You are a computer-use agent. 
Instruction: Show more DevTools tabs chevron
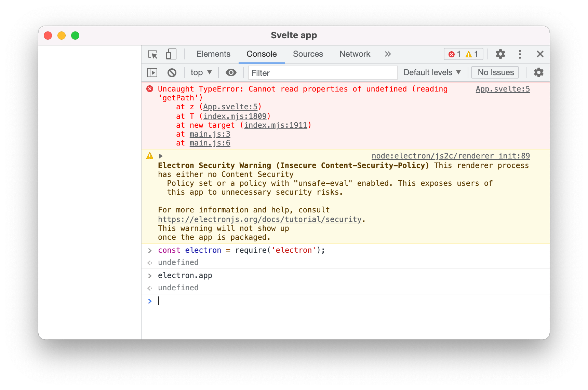tap(388, 54)
